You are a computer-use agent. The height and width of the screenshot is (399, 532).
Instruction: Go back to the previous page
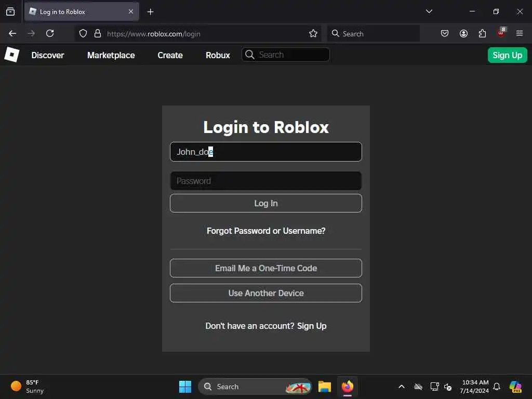(12, 33)
